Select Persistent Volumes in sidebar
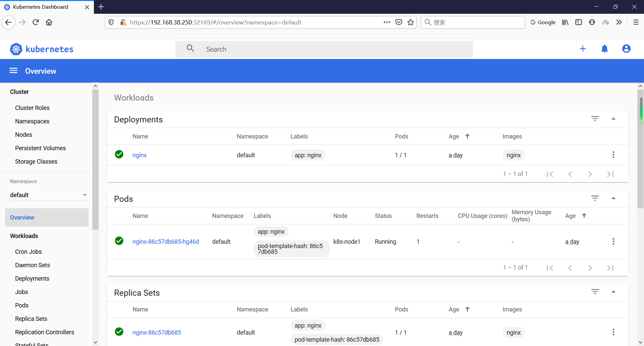This screenshot has width=644, height=346. pos(40,148)
